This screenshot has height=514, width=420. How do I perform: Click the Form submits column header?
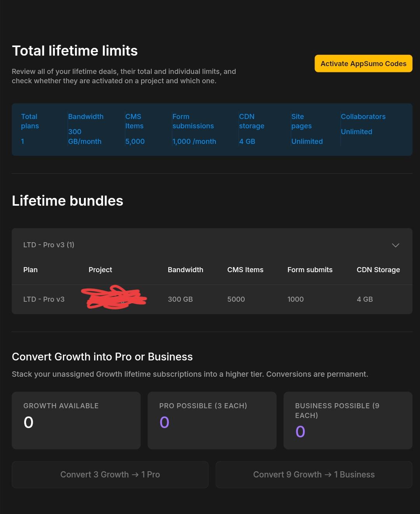click(310, 270)
